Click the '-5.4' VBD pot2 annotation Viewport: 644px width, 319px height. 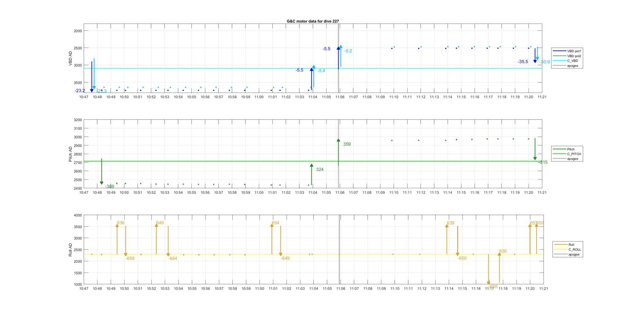coord(321,71)
